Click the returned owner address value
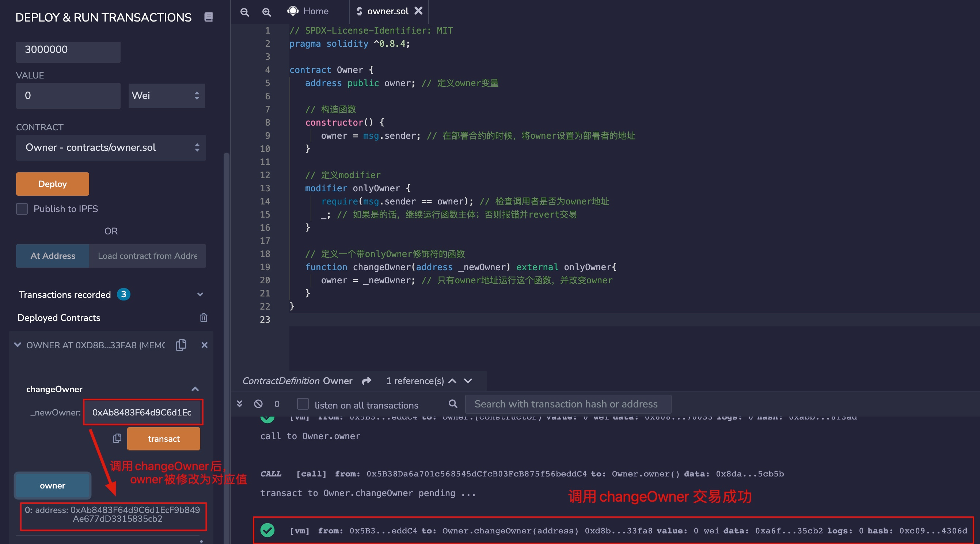The image size is (980, 544). point(113,514)
